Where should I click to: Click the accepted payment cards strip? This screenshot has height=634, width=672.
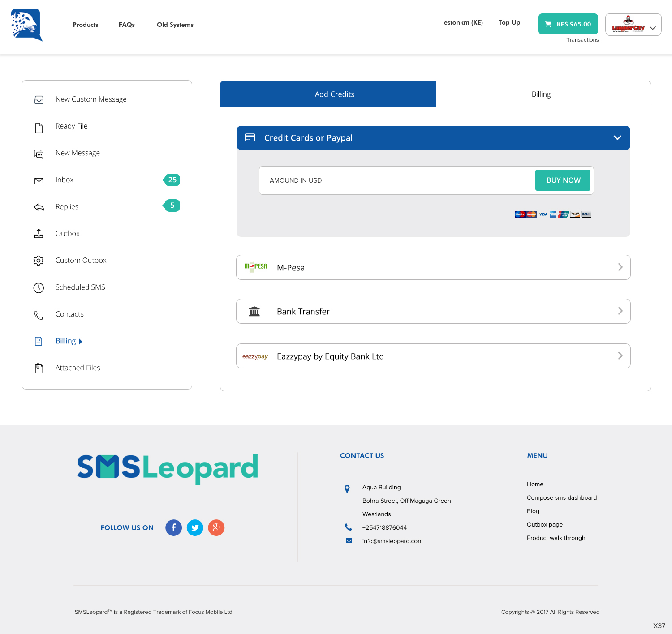pyautogui.click(x=553, y=214)
